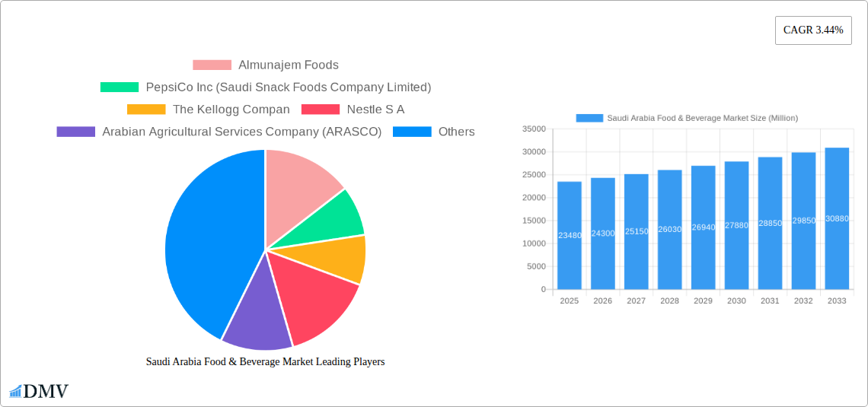Click the 2028 bar labeled 26030
The image size is (868, 407).
tap(670, 230)
